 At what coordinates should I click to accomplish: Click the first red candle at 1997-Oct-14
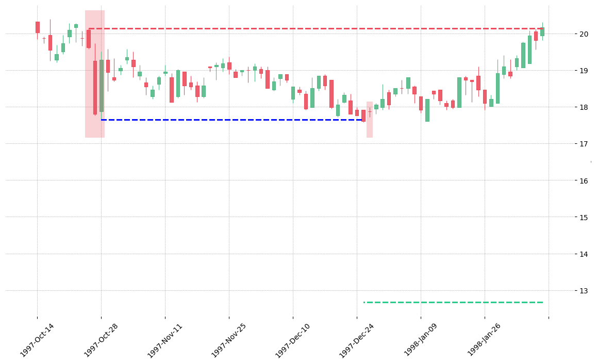[x=38, y=27]
